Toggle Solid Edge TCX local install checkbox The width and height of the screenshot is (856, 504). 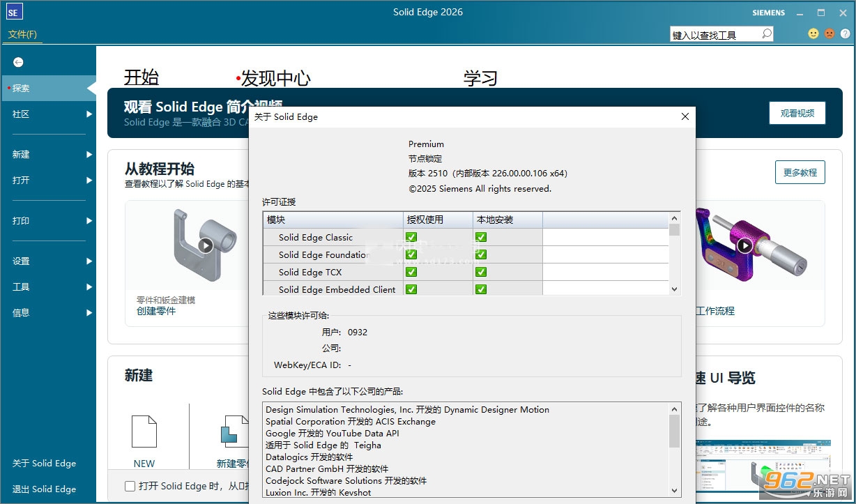coord(481,272)
